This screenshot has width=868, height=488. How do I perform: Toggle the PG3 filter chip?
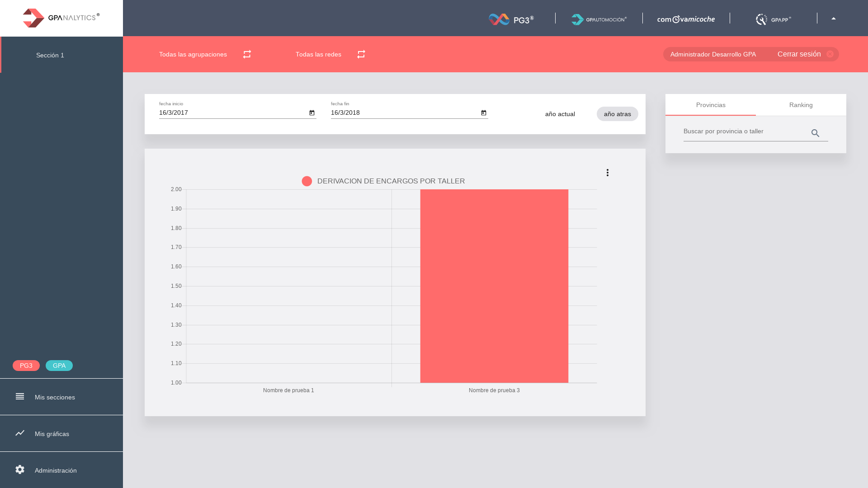26,366
